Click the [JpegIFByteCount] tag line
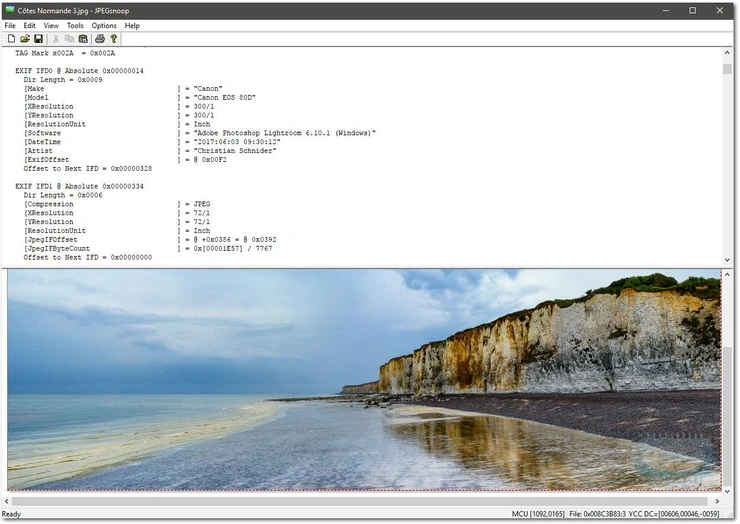 [x=148, y=248]
